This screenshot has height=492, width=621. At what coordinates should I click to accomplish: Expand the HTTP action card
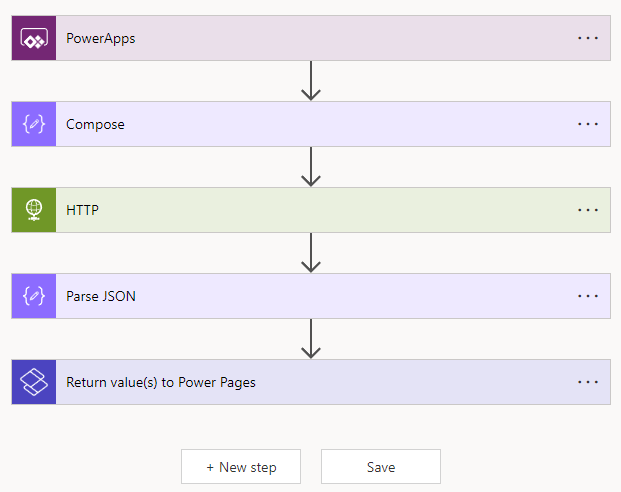(x=300, y=210)
